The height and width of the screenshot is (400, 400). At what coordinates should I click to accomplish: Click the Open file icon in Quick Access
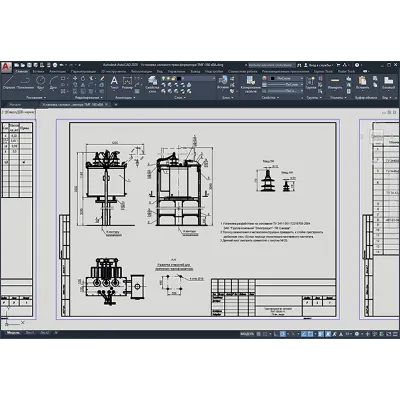(23, 65)
